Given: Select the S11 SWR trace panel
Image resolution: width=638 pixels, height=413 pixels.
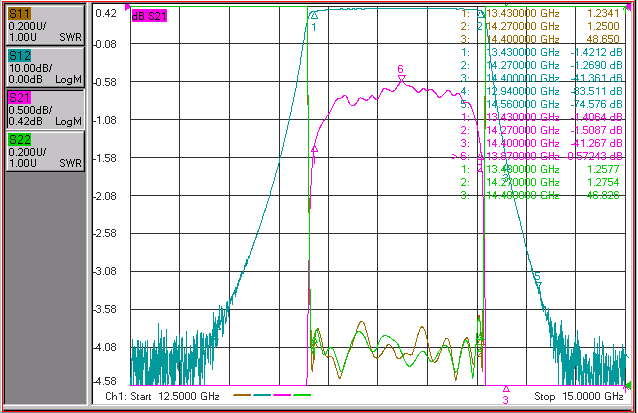Looking at the screenshot, I should tap(45, 25).
